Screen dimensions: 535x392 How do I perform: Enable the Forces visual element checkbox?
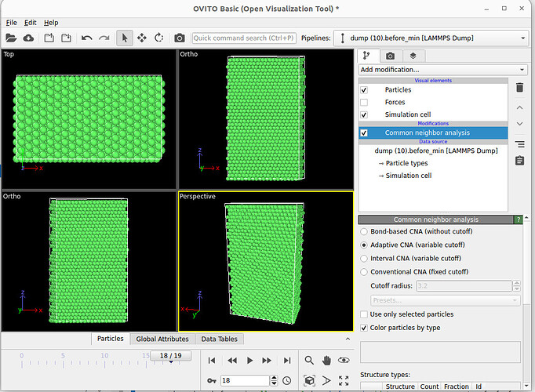(364, 102)
